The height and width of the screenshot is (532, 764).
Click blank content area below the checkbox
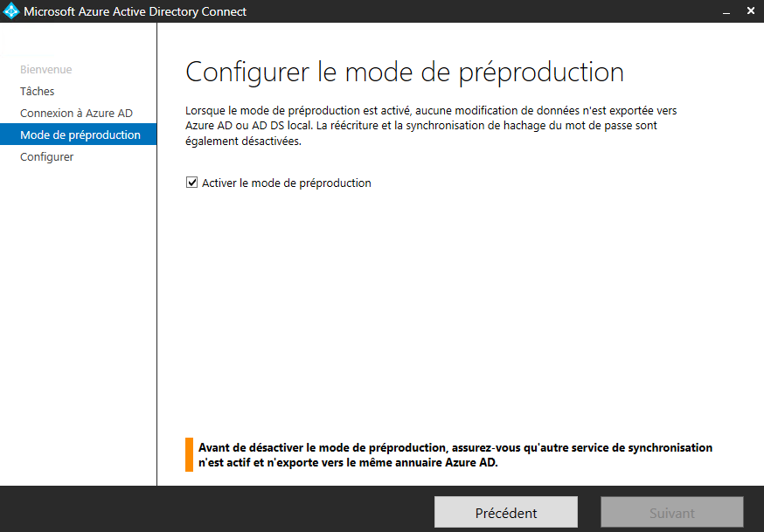click(455, 306)
